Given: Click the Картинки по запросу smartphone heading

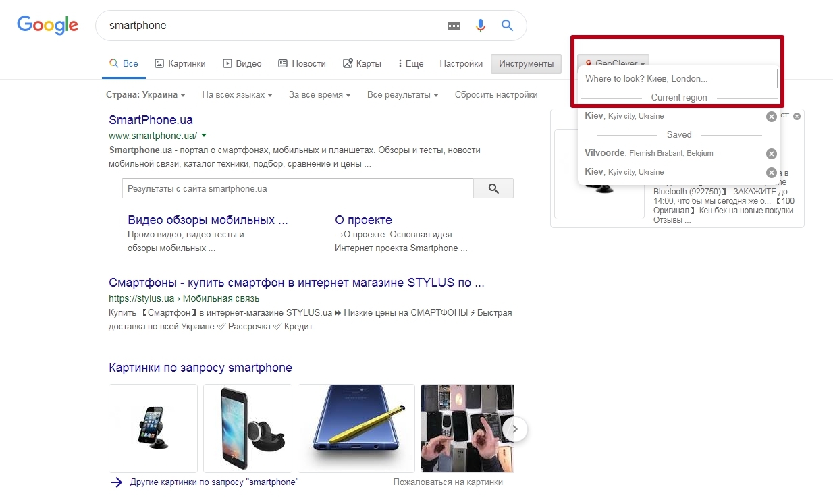Looking at the screenshot, I should pyautogui.click(x=200, y=368).
